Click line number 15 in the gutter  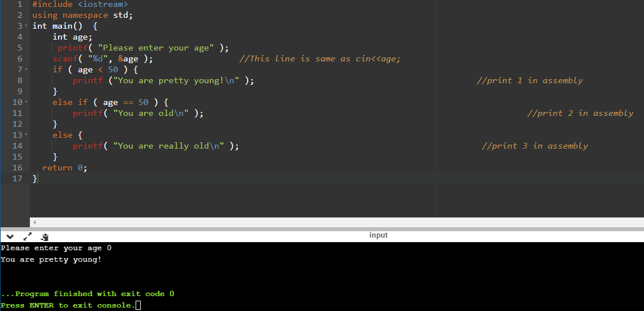pos(17,156)
